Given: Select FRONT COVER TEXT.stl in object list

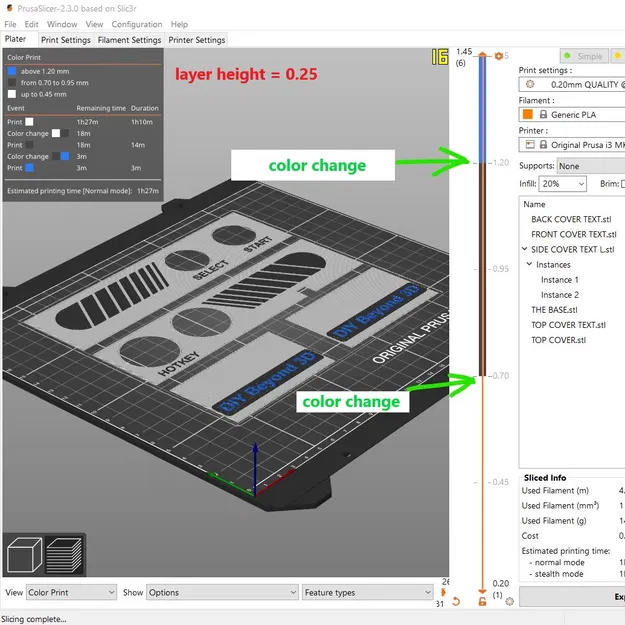Looking at the screenshot, I should (x=574, y=234).
